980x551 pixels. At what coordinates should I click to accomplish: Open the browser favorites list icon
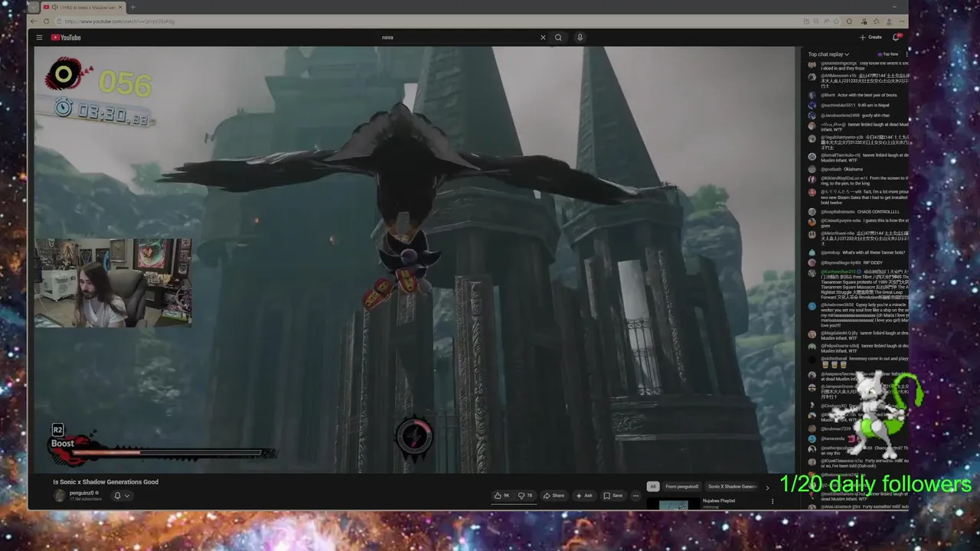[x=876, y=21]
